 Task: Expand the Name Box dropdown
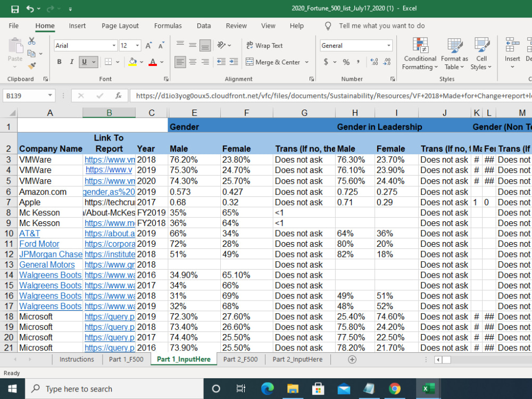(50, 95)
